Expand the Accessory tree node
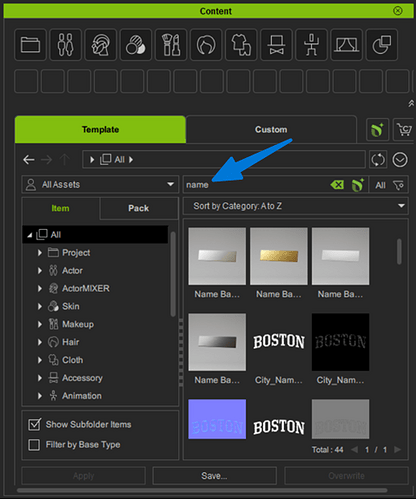Viewport: 416px width, 500px height. tap(40, 378)
